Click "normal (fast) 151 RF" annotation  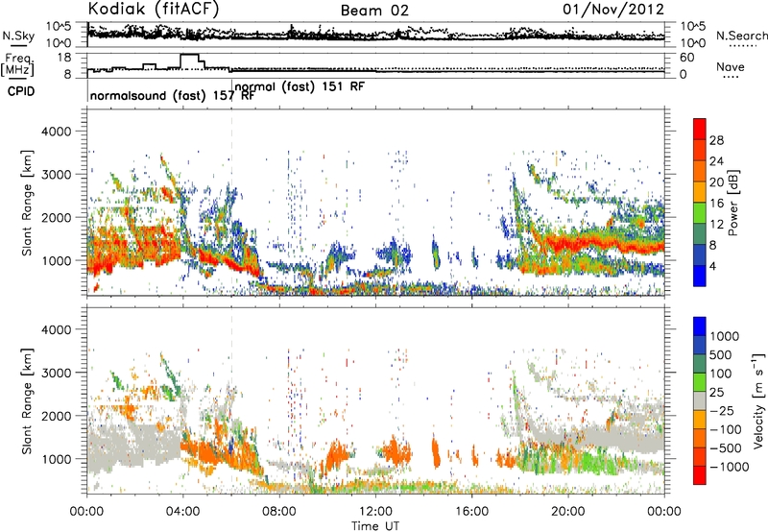(x=300, y=86)
